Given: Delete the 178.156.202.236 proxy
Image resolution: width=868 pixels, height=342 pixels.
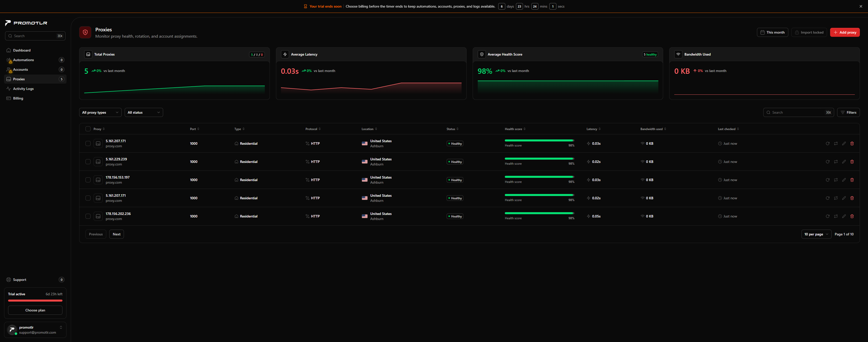Looking at the screenshot, I should tap(852, 216).
